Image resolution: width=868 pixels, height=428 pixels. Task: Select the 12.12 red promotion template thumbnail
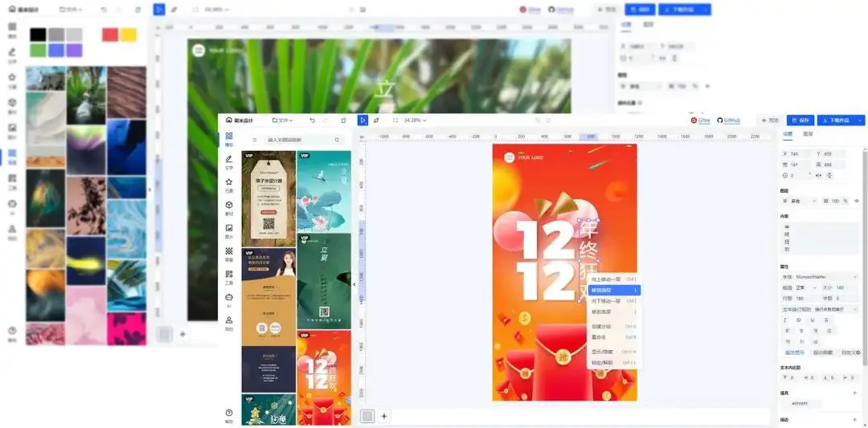click(x=324, y=377)
